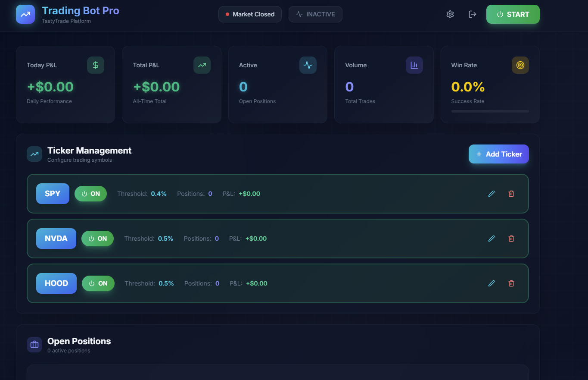The image size is (588, 380).
Task: Click the 'Configure trading symbols' text
Action: click(x=80, y=160)
